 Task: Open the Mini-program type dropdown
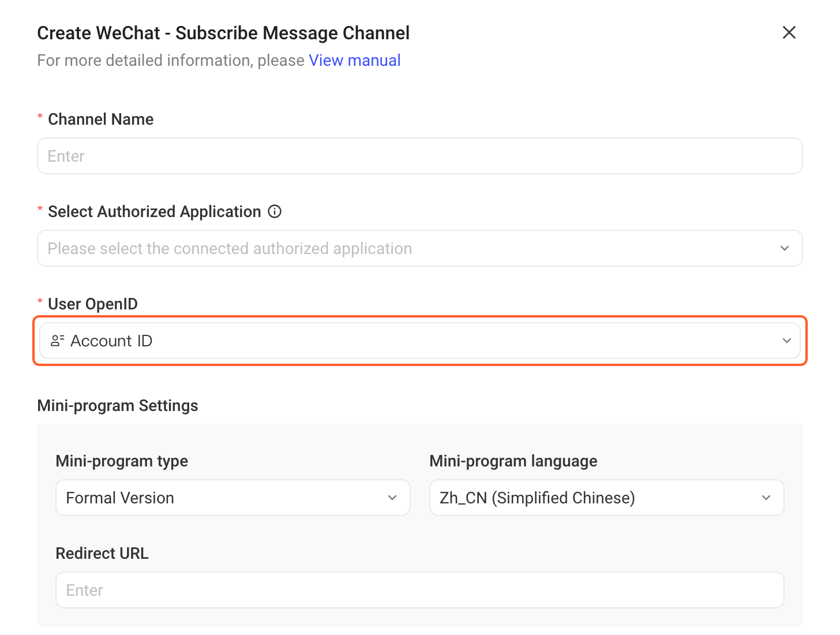click(x=233, y=498)
